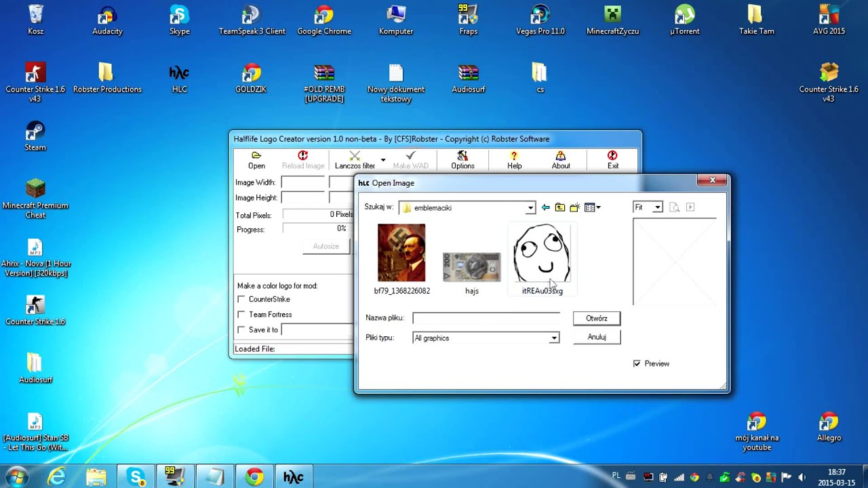Image resolution: width=868 pixels, height=488 pixels.
Task: Open Minecraft Premium Cheat icon
Action: tap(35, 199)
